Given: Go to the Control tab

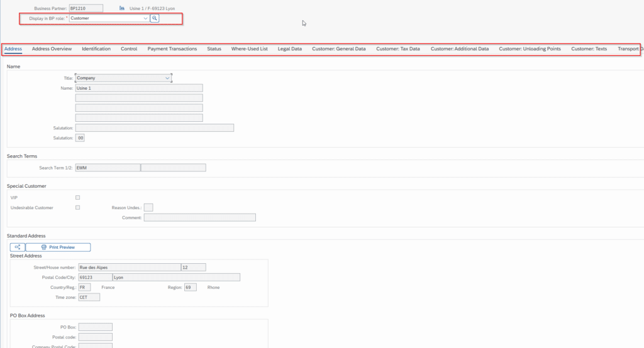Looking at the screenshot, I should pyautogui.click(x=129, y=49).
